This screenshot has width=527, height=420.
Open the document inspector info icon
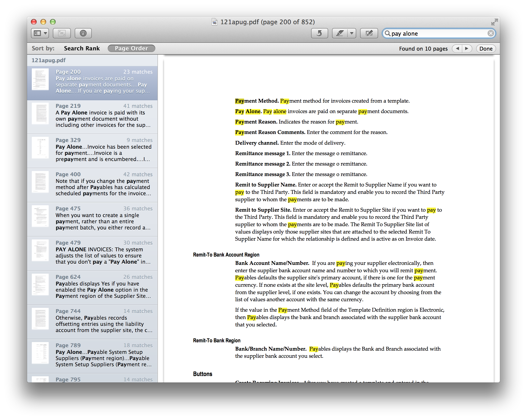click(83, 33)
